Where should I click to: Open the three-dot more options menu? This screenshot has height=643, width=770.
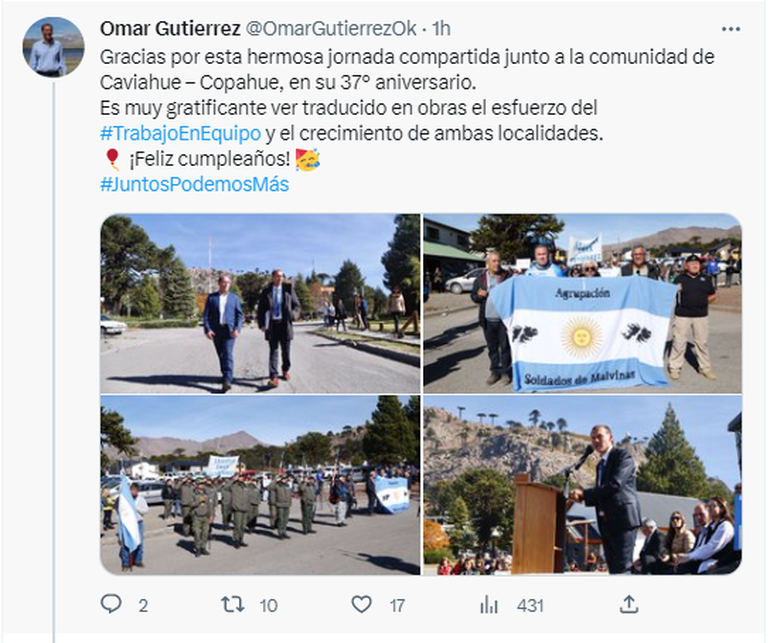tap(731, 29)
